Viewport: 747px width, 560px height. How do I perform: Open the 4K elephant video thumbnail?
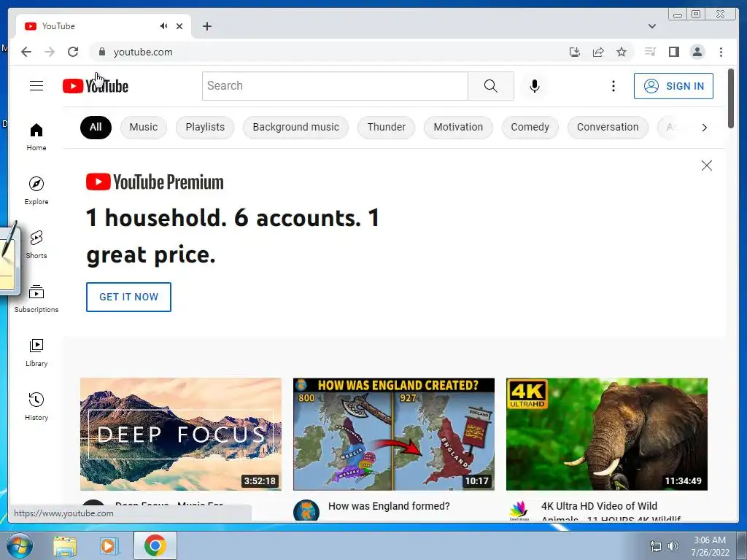click(x=606, y=434)
